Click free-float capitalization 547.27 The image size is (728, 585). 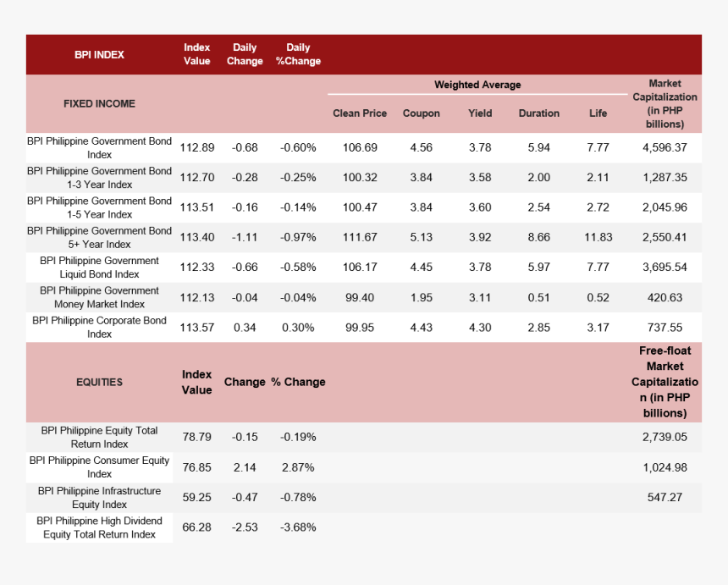click(x=665, y=497)
